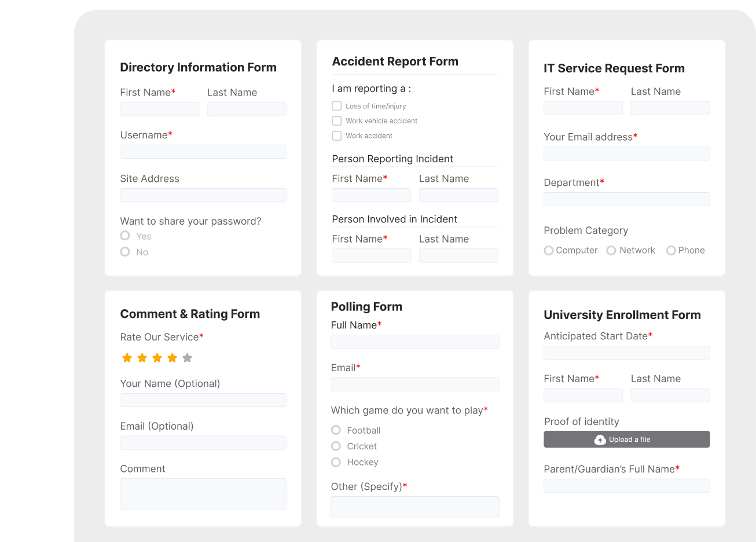Choose Computer as the Problem Category
The image size is (756, 542).
point(548,250)
